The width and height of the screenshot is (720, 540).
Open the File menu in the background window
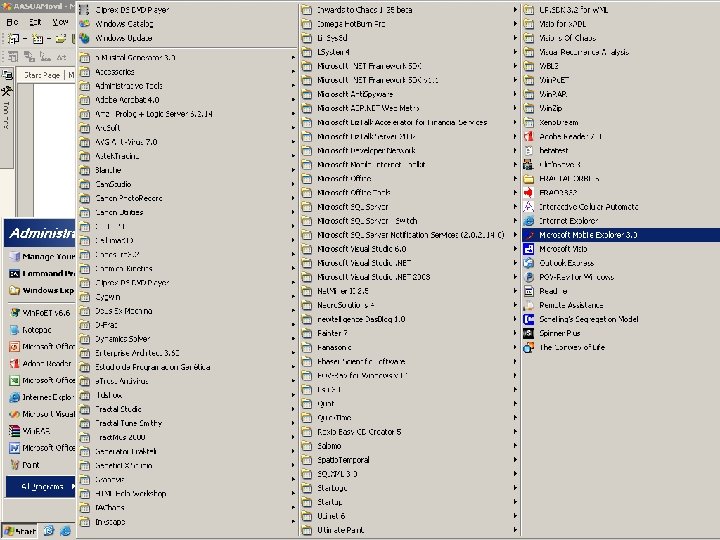pyautogui.click(x=12, y=22)
